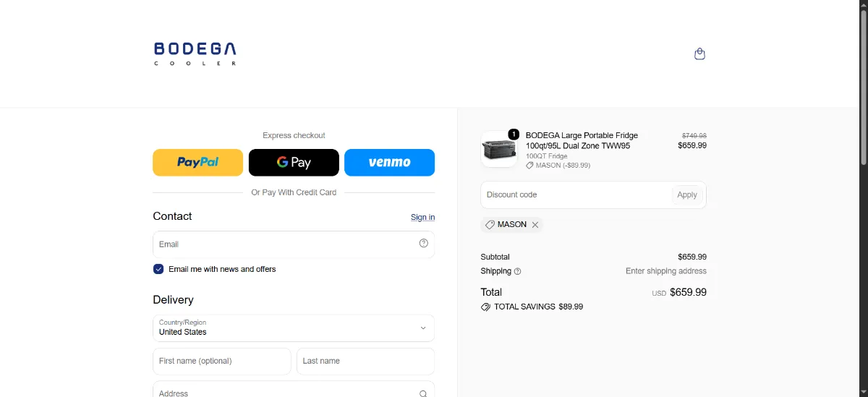Click the portable fridge product thumbnail

(499, 149)
